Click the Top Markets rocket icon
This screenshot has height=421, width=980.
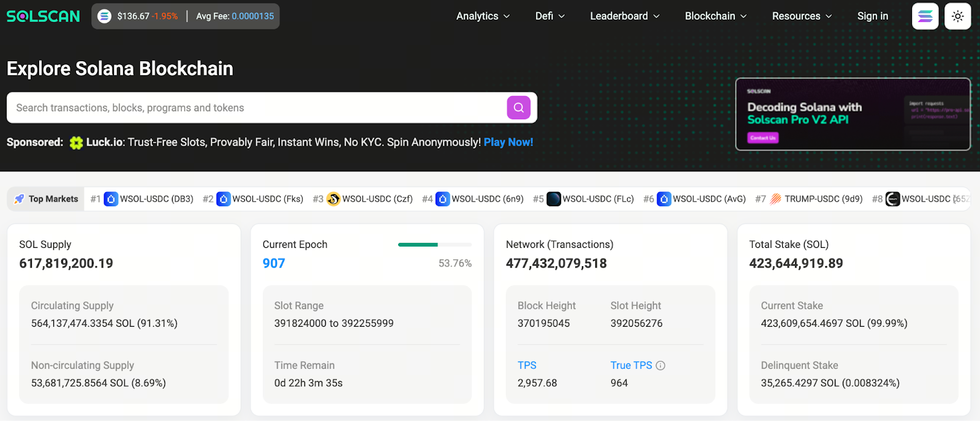coord(20,199)
